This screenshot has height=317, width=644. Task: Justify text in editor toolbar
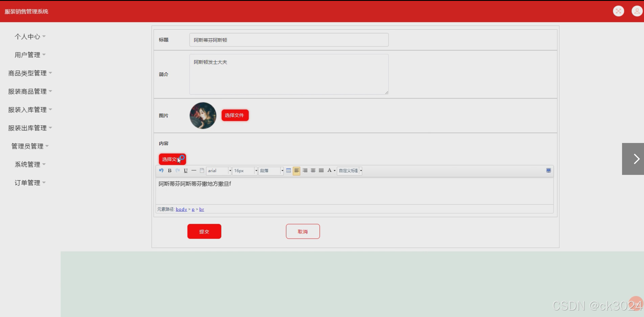tap(321, 170)
